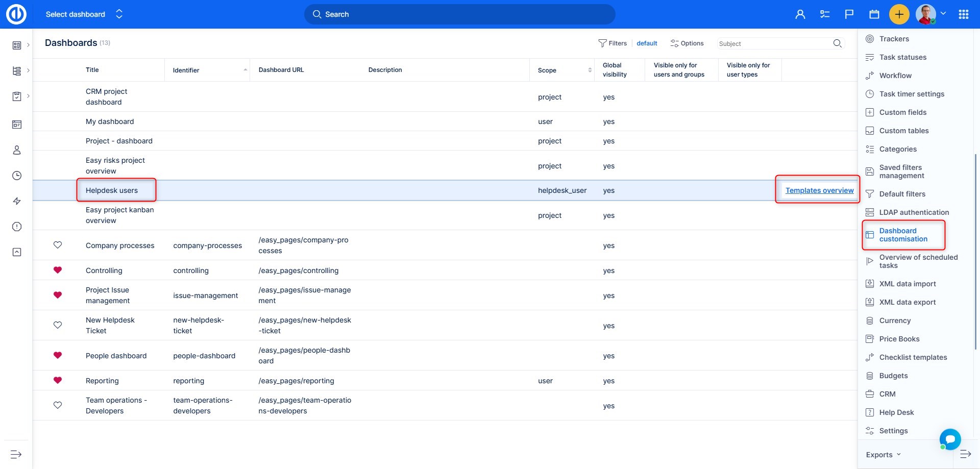The width and height of the screenshot is (980, 469).
Task: Open the calendar icon in top bar
Action: coord(874,14)
